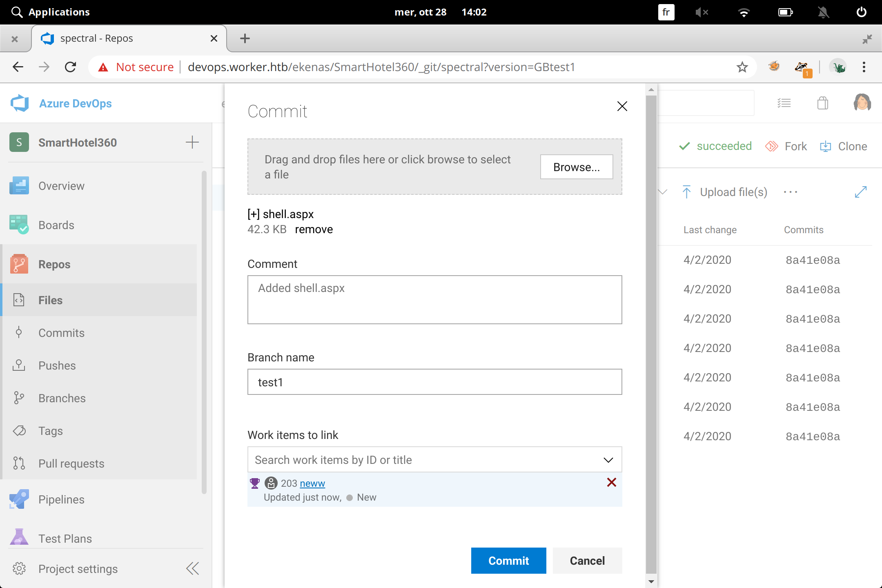Click the dialog vertical scrollbar
Image resolution: width=882 pixels, height=588 pixels.
tap(651, 327)
